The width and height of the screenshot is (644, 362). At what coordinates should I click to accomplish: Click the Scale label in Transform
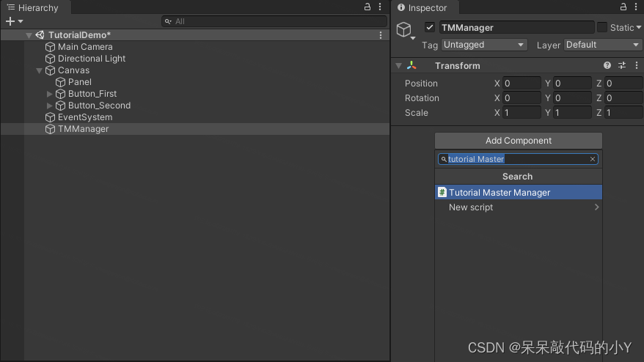coord(417,112)
